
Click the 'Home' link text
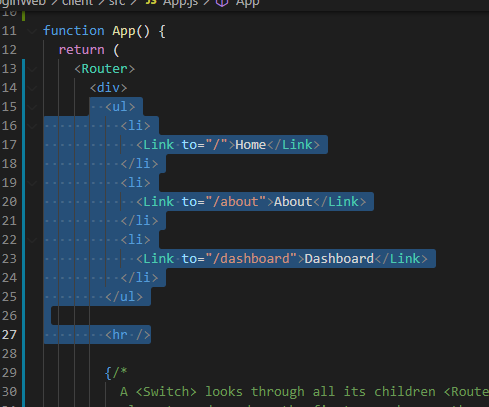point(251,145)
